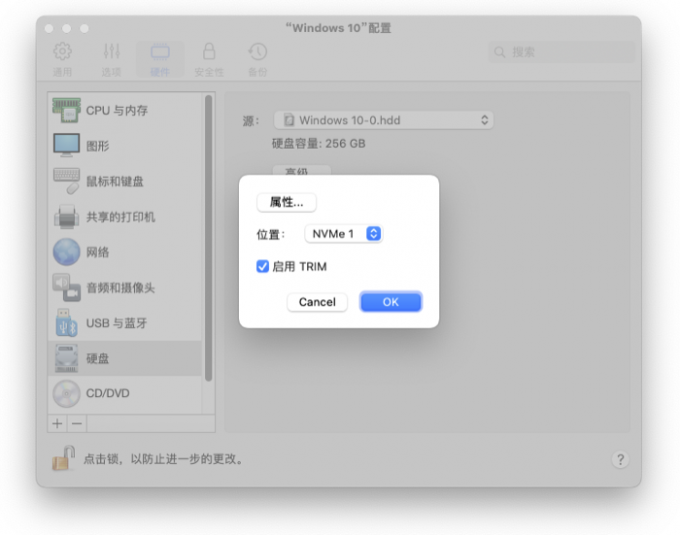Click the padlock icon to lock settings
Image resolution: width=680 pixels, height=535 pixels.
63,458
